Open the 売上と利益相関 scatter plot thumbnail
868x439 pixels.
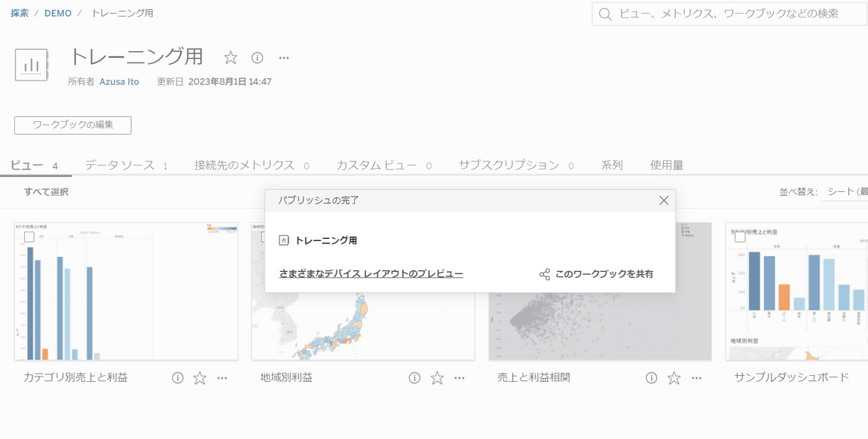click(x=600, y=326)
